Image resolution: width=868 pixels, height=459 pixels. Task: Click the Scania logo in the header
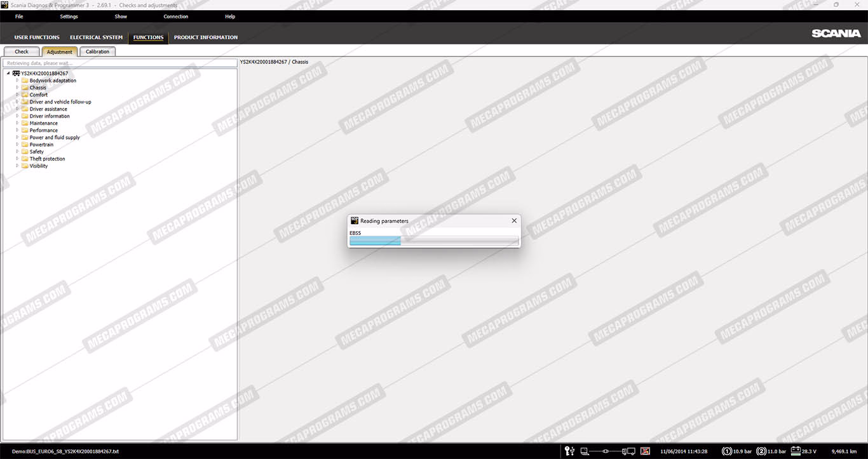[836, 34]
